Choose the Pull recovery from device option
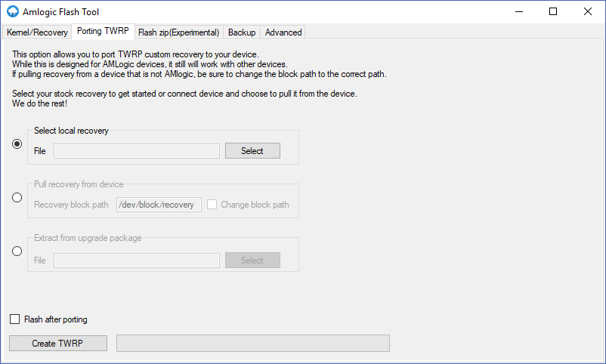The image size is (606, 364). pos(17,197)
